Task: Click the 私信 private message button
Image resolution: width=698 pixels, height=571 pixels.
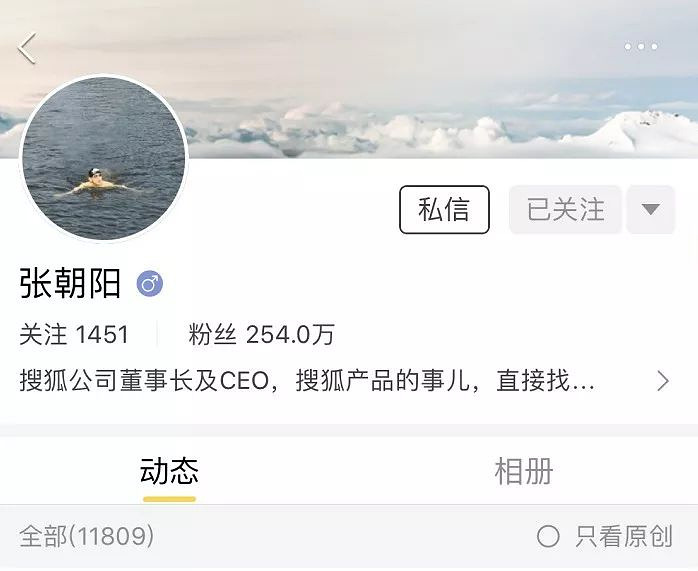Action: (444, 210)
